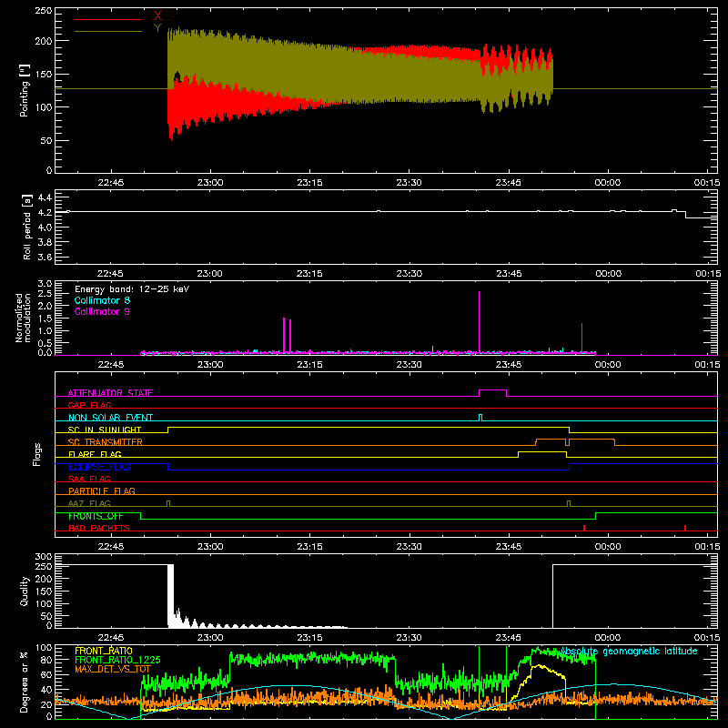The height and width of the screenshot is (728, 728).
Task: Click the AAZ_FLAG label
Action: click(89, 503)
